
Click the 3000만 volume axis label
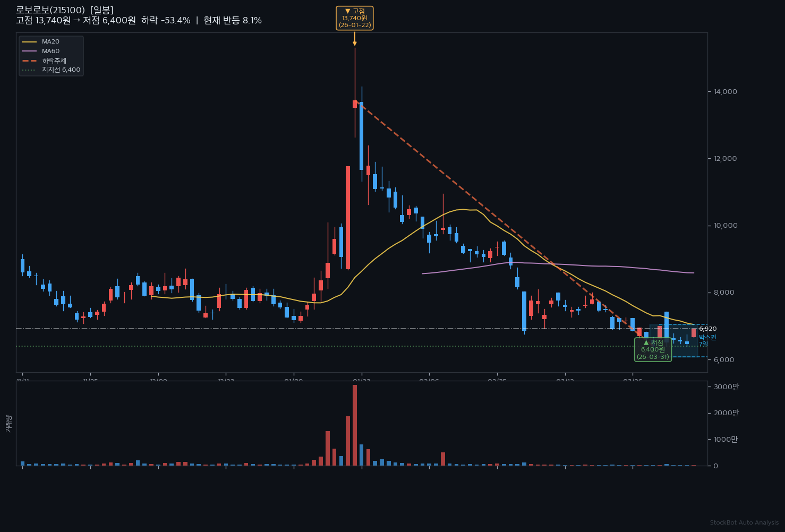click(x=726, y=387)
